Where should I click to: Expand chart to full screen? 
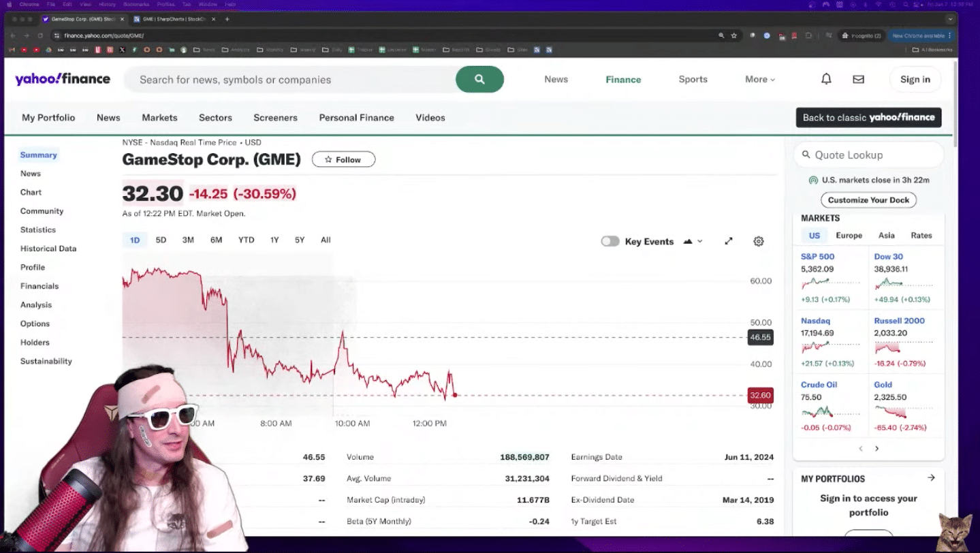point(729,241)
